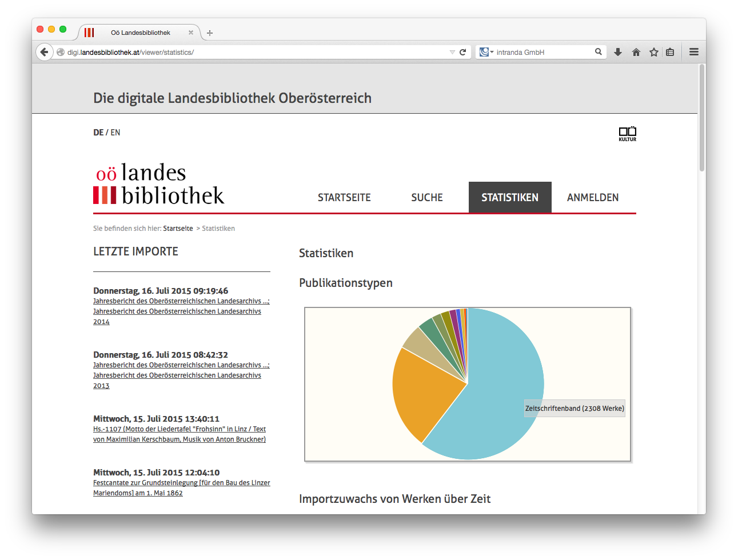Click the browser back arrow button

(x=45, y=52)
